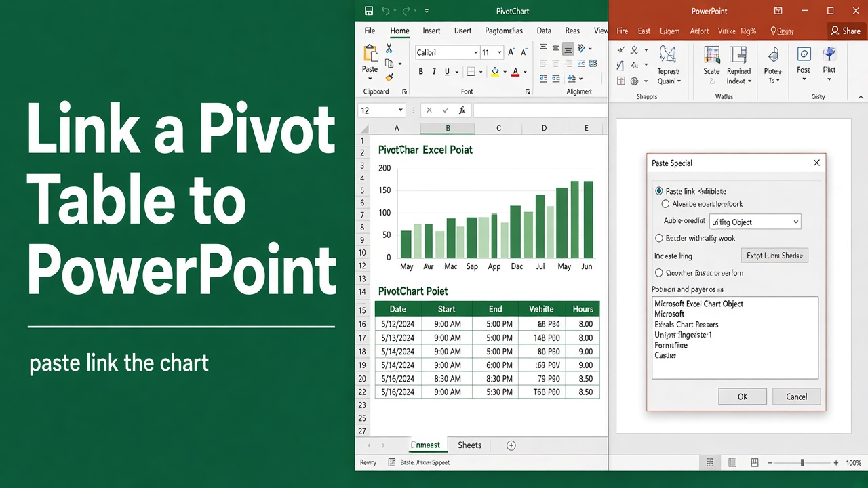Click the Paste clipboard icon in Excel

pos(370,54)
